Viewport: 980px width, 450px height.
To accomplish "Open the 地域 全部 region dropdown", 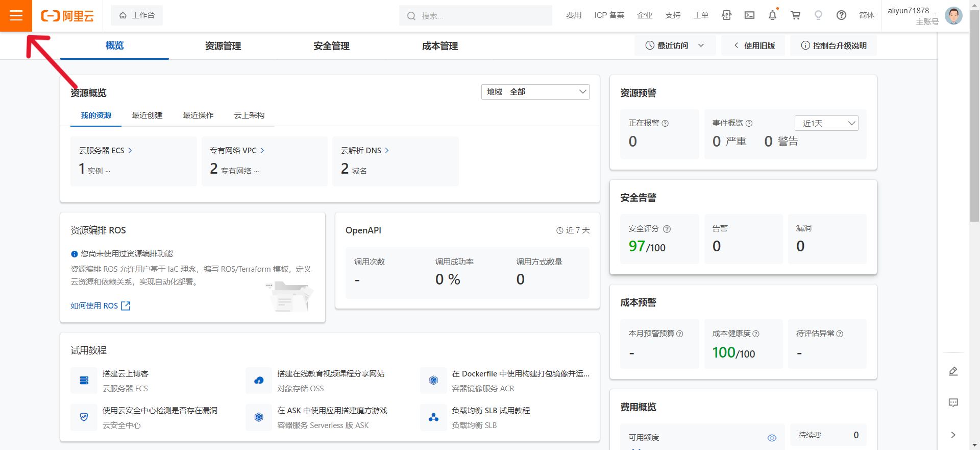I will (x=535, y=92).
